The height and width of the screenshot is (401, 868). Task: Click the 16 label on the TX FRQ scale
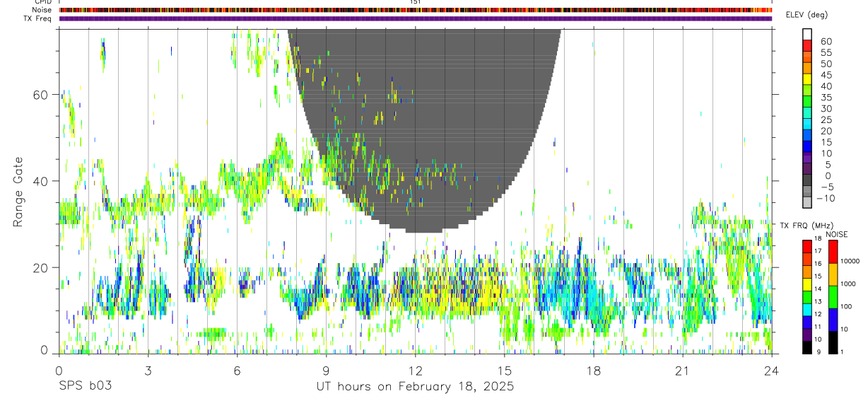[x=817, y=264]
